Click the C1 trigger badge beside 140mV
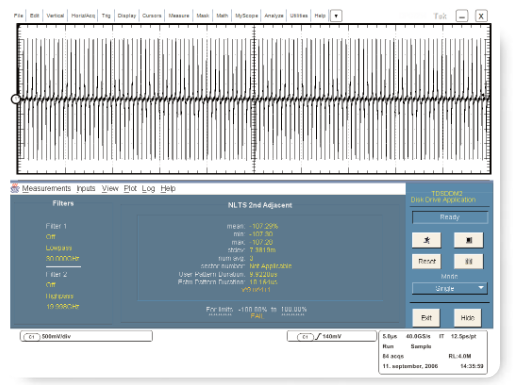This screenshot has width=513, height=385. point(305,337)
